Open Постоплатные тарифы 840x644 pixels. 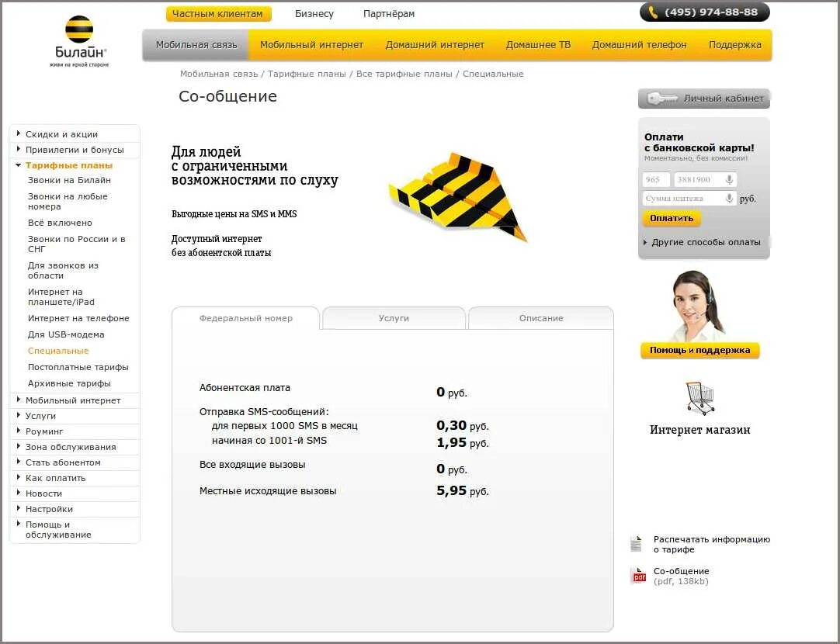tap(78, 367)
